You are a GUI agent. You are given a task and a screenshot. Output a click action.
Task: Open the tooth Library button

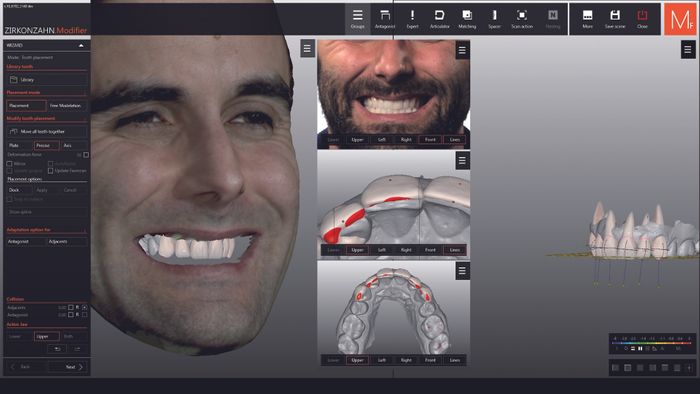(x=47, y=79)
